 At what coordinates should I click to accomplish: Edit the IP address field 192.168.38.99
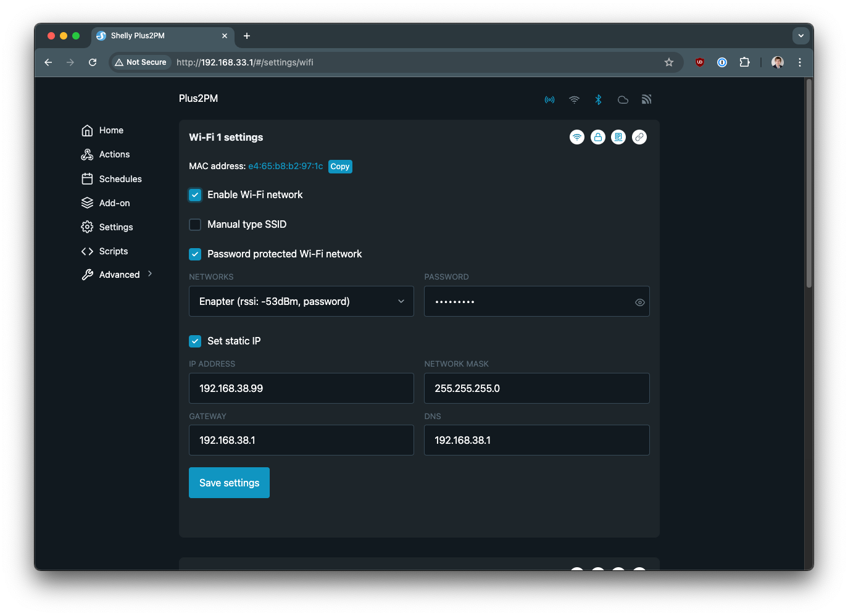[301, 388]
